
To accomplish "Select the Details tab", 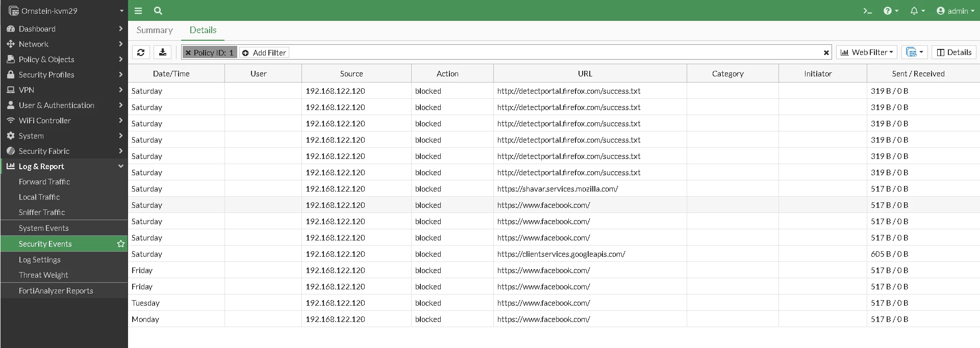I will coord(203,30).
